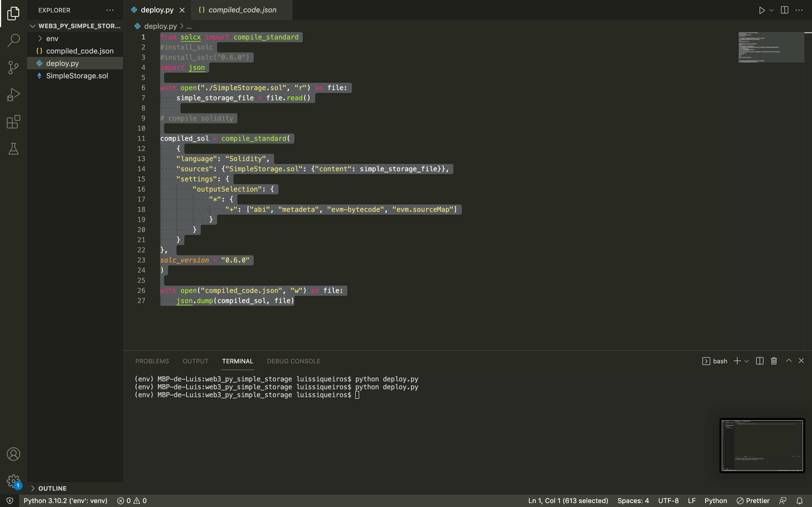Open the Search view in activity bar
The width and height of the screenshot is (812, 507).
(x=14, y=40)
